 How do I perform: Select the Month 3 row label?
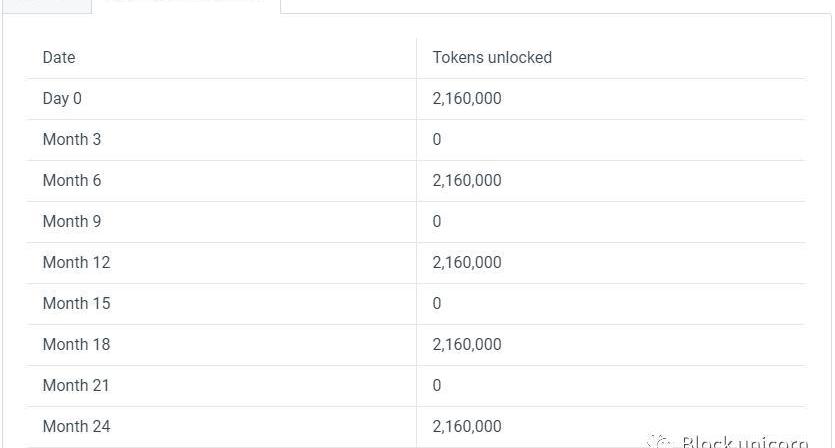pos(72,140)
